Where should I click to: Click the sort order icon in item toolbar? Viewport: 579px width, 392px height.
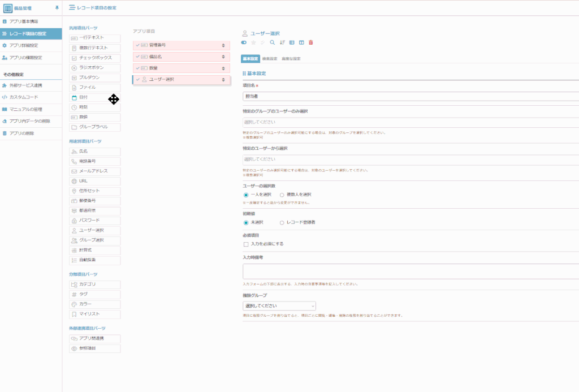coord(282,42)
